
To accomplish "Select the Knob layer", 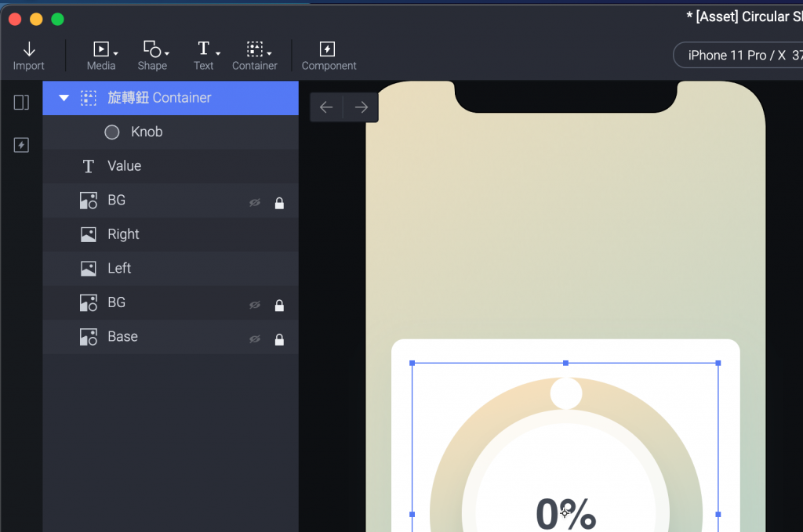I will [170, 132].
